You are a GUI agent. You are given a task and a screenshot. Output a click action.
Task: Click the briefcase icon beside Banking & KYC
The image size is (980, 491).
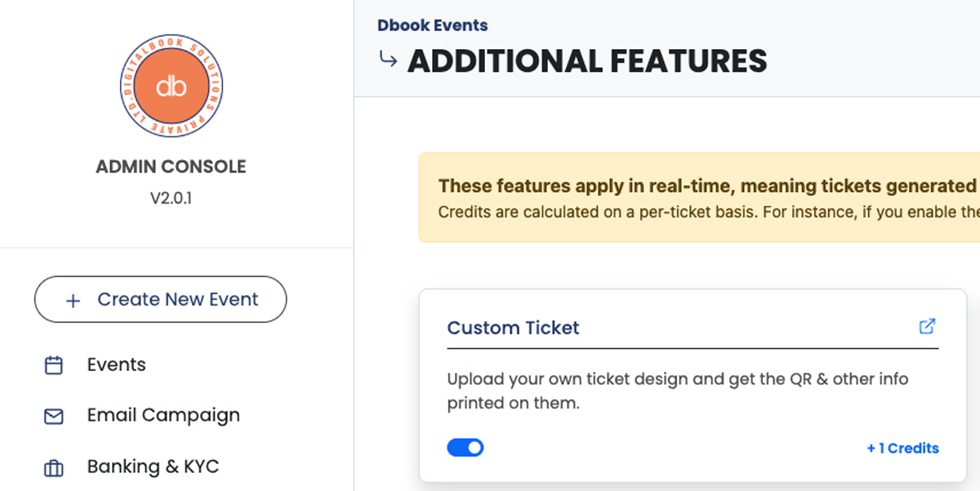pos(52,467)
